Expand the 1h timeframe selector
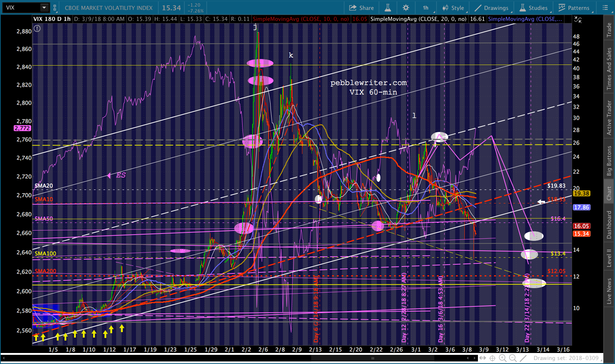The width and height of the screenshot is (615, 364). click(x=426, y=8)
